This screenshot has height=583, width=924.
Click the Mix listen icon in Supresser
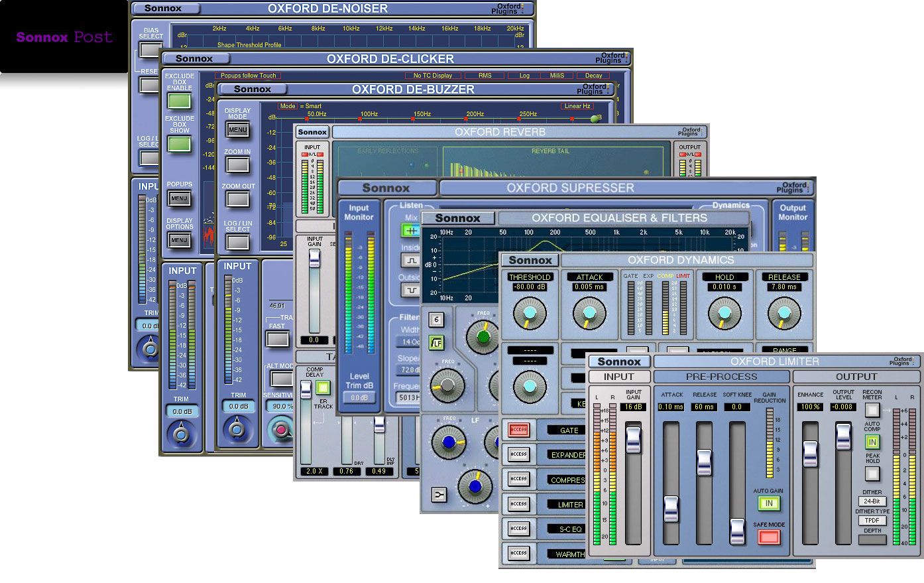(x=411, y=230)
